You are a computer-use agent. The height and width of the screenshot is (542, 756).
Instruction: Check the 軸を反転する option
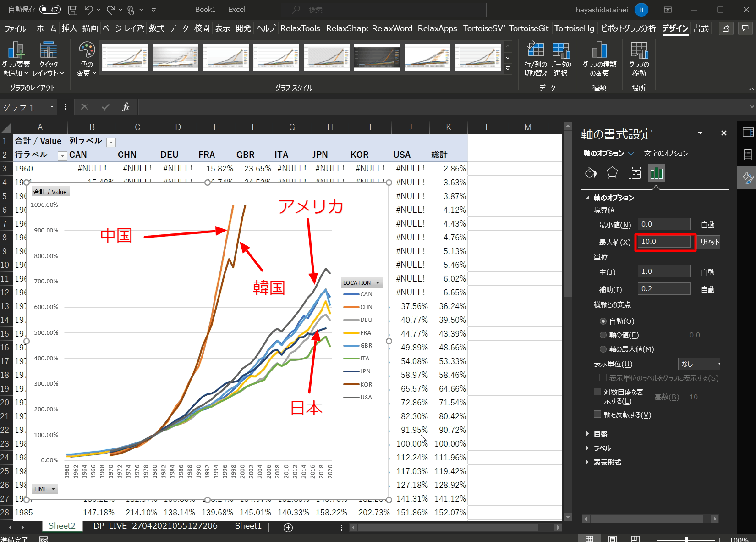pos(597,415)
